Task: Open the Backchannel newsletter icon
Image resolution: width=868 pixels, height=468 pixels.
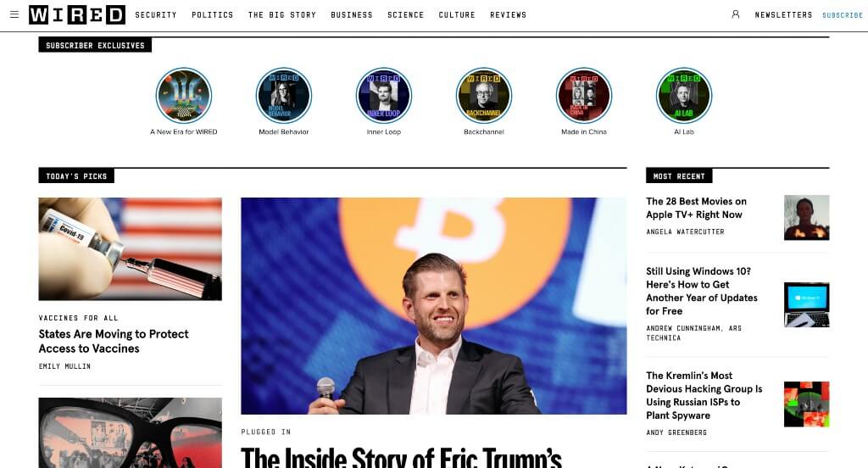Action: coord(484,95)
